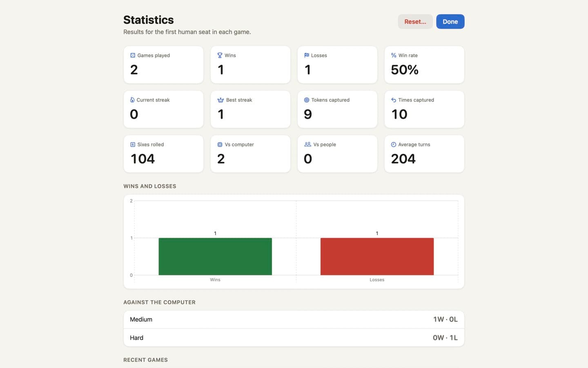
Task: Click the Tokens captured target icon
Action: 307,100
